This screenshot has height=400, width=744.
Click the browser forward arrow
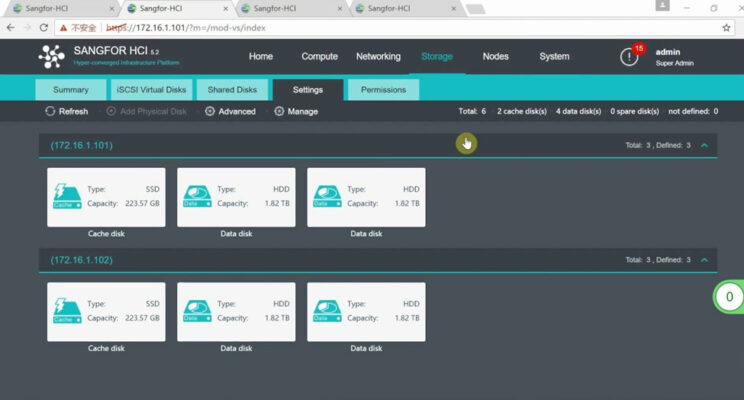[x=27, y=28]
